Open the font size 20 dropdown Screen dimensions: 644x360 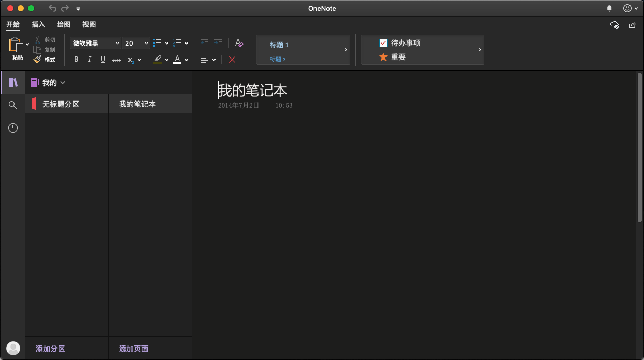pos(136,44)
